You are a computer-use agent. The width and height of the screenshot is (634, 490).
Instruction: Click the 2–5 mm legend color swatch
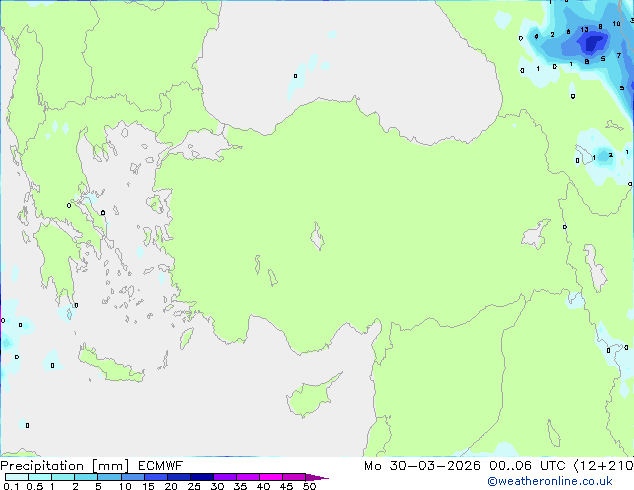coord(86,477)
